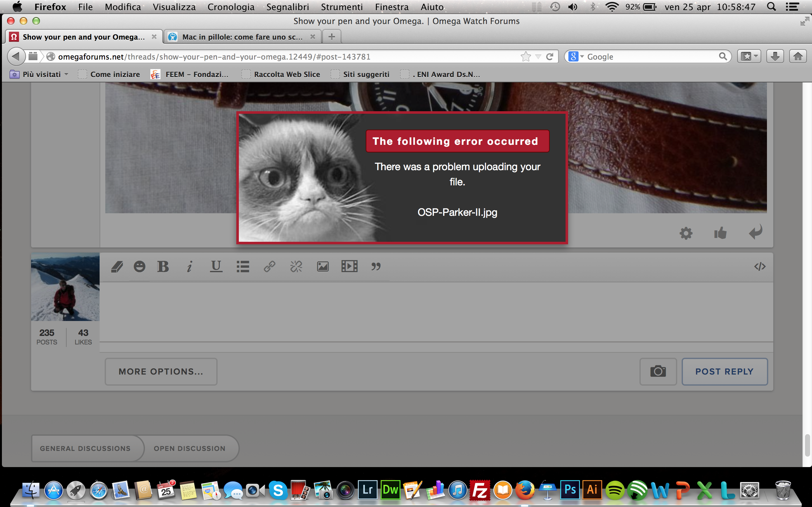Click the page vertical scrollbar
This screenshot has width=812, height=507.
807,445
